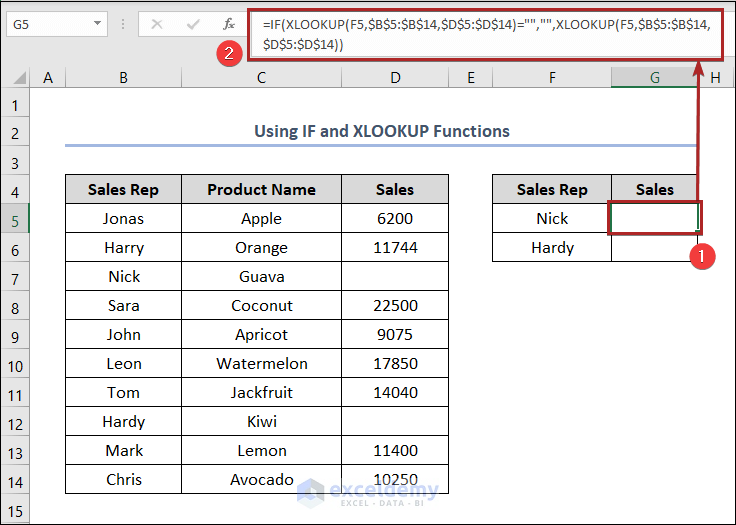The image size is (736, 525).
Task: Click the Insert Function fx icon
Action: [x=229, y=23]
